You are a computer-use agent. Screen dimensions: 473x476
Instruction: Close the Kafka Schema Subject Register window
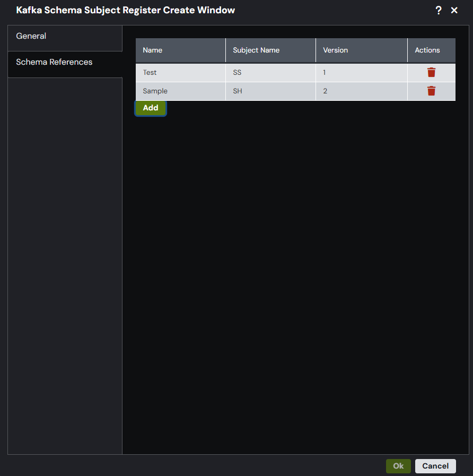(x=454, y=10)
